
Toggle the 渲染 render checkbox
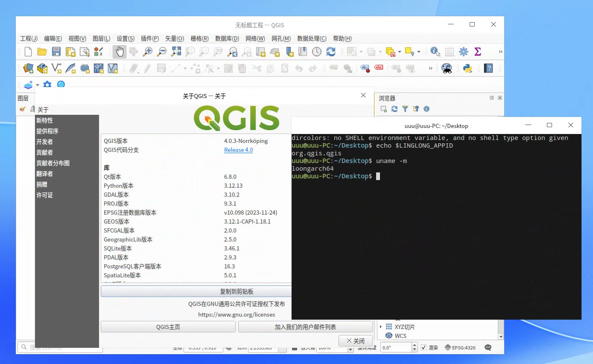pos(424,347)
